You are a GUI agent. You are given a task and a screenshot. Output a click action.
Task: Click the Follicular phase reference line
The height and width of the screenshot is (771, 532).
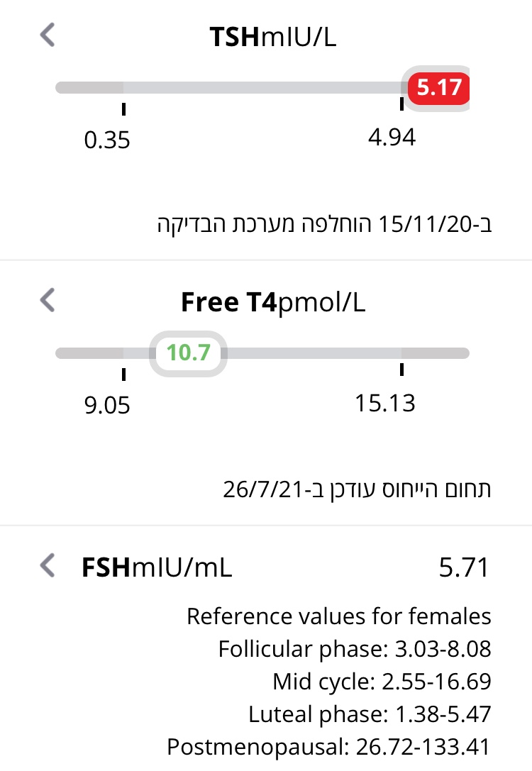pyautogui.click(x=355, y=649)
